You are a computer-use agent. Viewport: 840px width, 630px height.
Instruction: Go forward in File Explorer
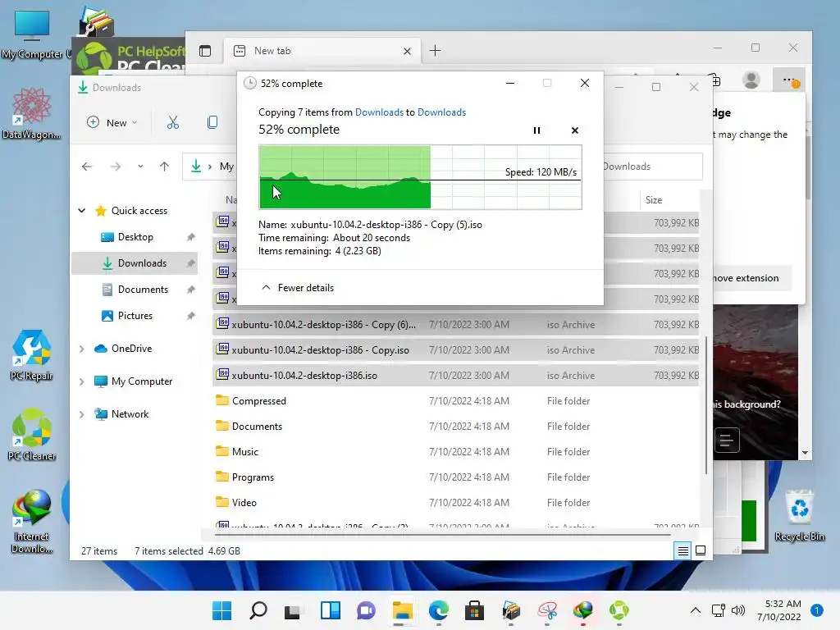pos(115,167)
